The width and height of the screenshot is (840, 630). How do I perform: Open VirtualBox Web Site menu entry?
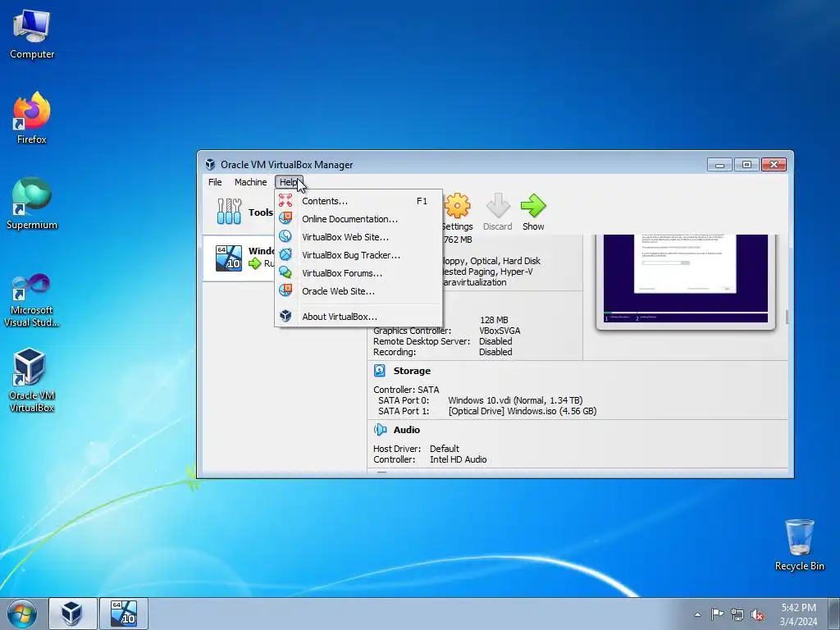[x=358, y=237]
